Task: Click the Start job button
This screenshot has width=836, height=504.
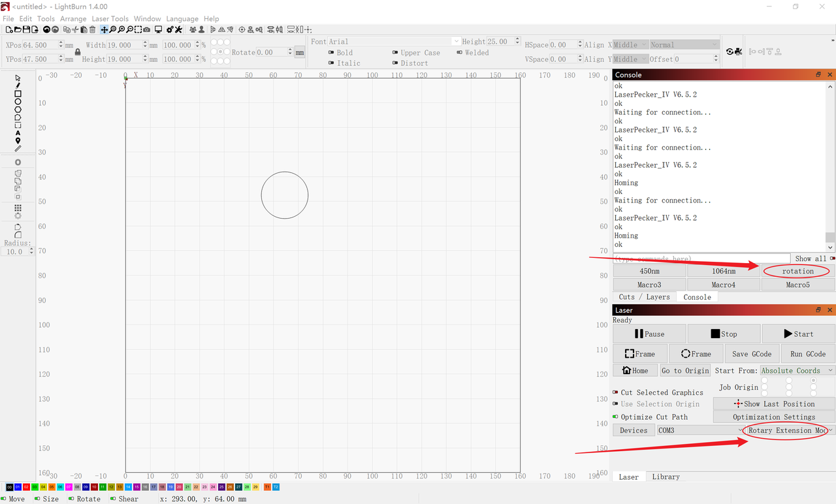Action: [798, 334]
